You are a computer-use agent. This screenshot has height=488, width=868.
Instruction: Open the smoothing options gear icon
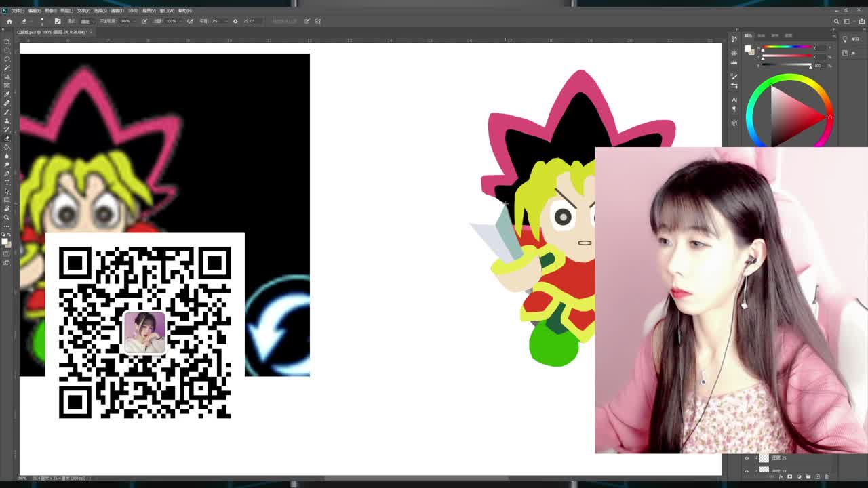point(235,21)
